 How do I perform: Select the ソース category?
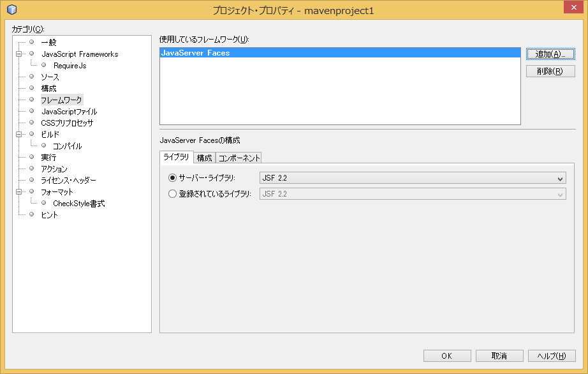click(50, 76)
